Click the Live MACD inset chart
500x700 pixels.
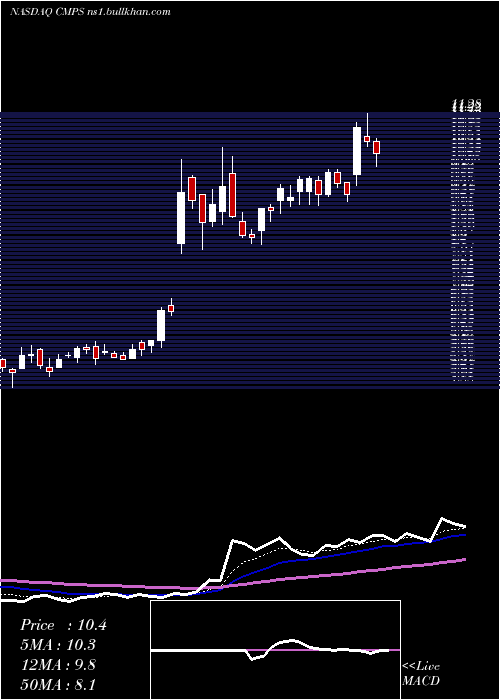pos(275,650)
